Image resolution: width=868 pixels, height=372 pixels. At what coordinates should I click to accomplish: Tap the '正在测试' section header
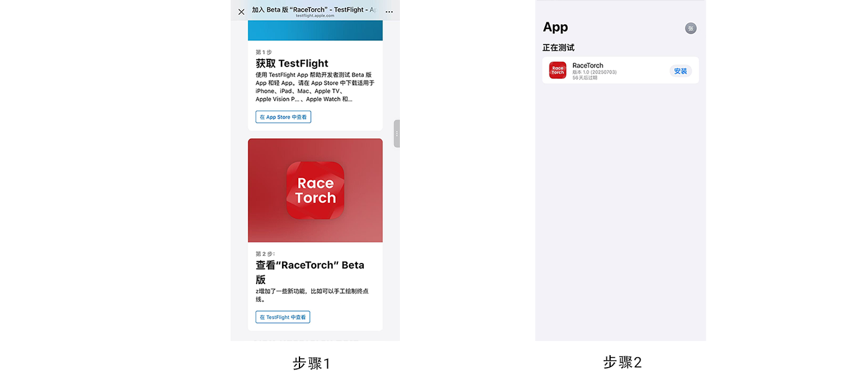(x=559, y=48)
